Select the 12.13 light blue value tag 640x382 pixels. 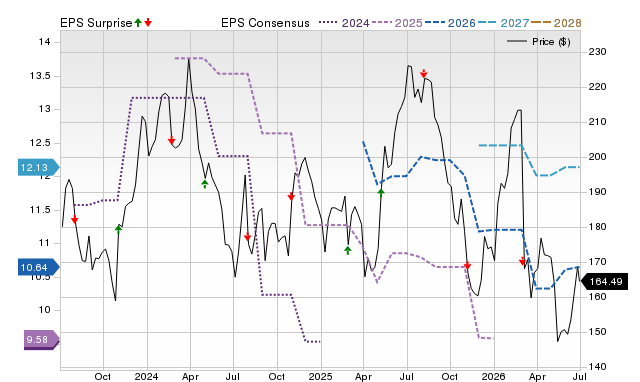tap(39, 167)
